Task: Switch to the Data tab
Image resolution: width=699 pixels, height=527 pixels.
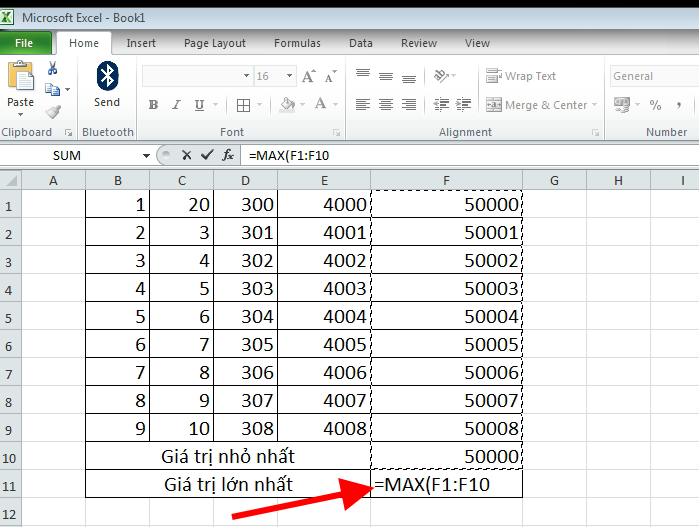Action: click(361, 43)
